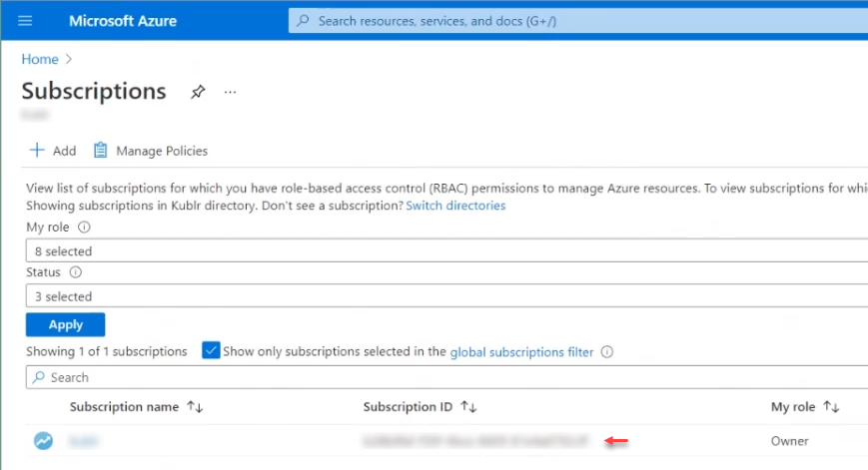Open the hamburger portal menu
Image resolution: width=868 pixels, height=470 pixels.
pos(25,21)
